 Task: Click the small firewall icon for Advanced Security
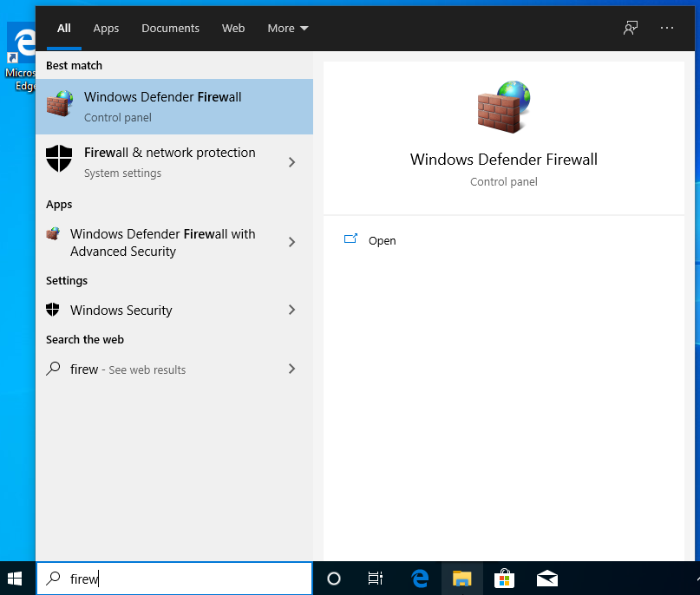click(x=53, y=233)
